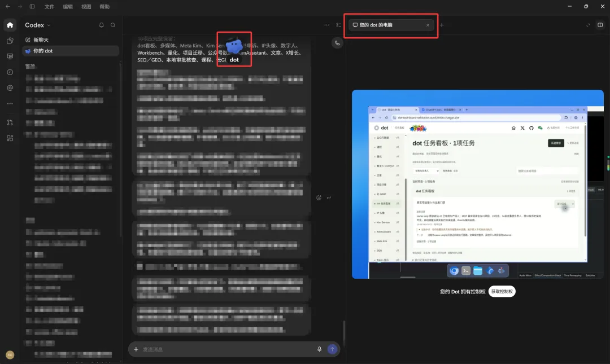
Task: Open the 编辑 menu
Action: coord(68,7)
